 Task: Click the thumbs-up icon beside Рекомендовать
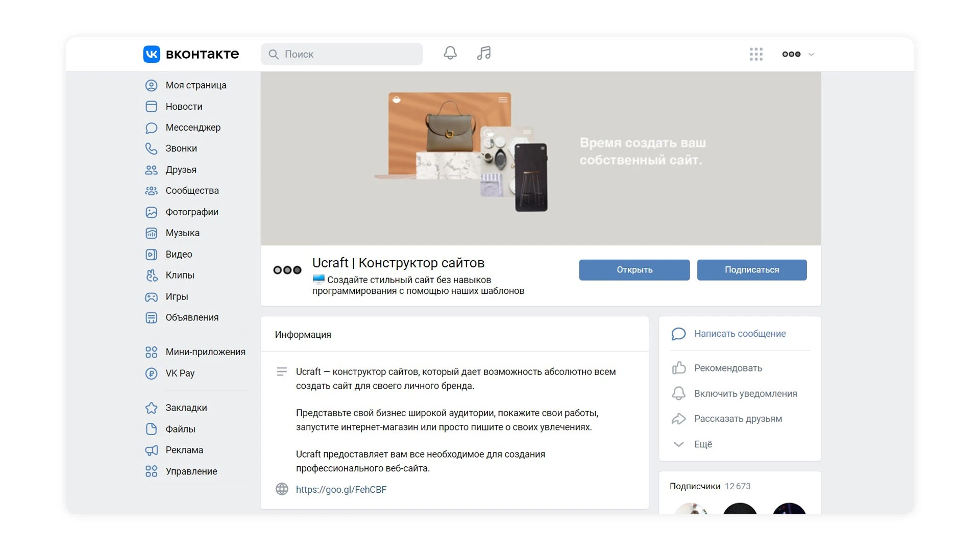point(678,368)
